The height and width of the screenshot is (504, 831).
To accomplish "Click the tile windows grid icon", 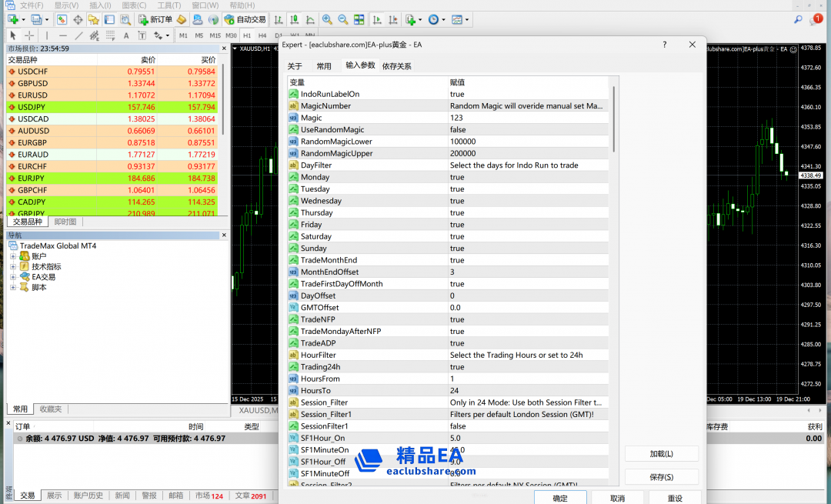I will coord(359,19).
